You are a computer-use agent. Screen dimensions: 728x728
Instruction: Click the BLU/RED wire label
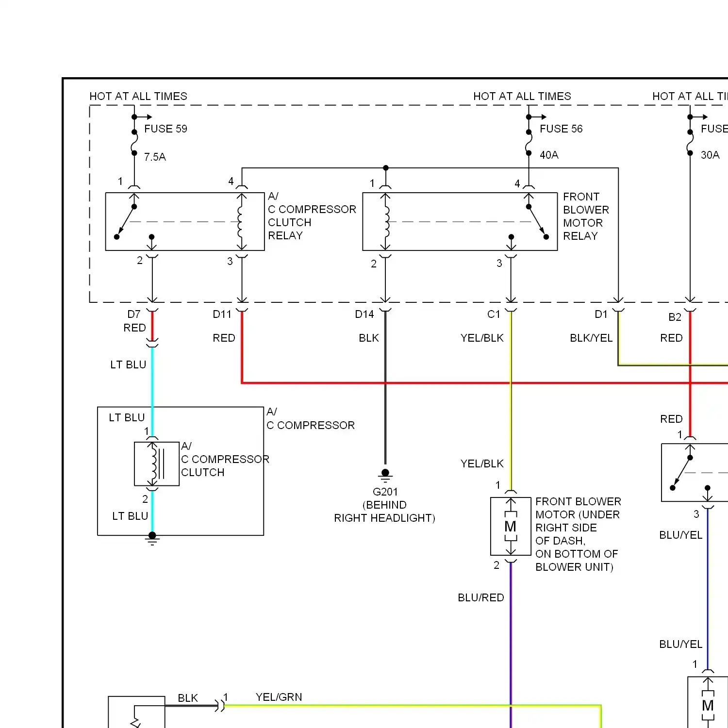481,597
